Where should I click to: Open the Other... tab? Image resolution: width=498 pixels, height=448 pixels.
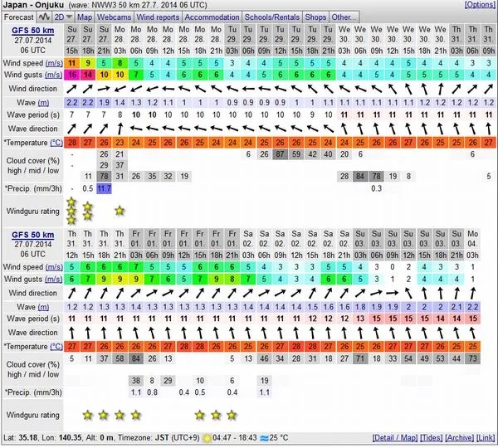[x=344, y=17]
